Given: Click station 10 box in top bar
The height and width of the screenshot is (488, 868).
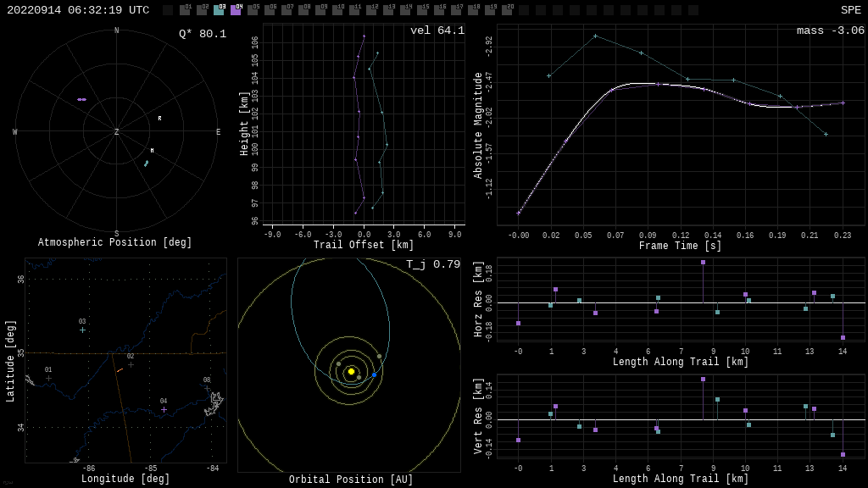Looking at the screenshot, I should pos(337,10).
